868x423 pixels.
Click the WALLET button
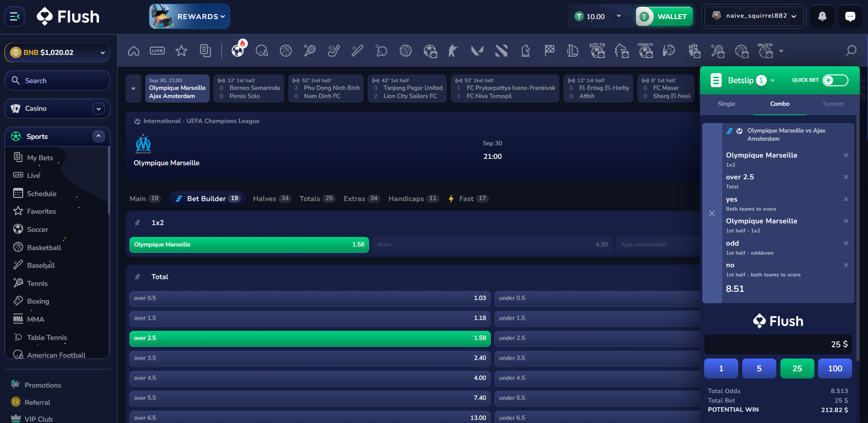[664, 17]
